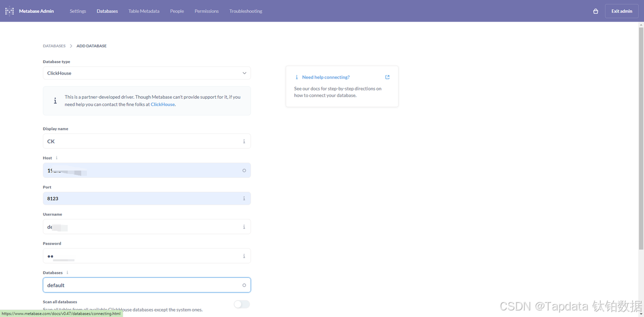This screenshot has height=317, width=644.
Task: Select the Port input field
Action: pos(147,199)
